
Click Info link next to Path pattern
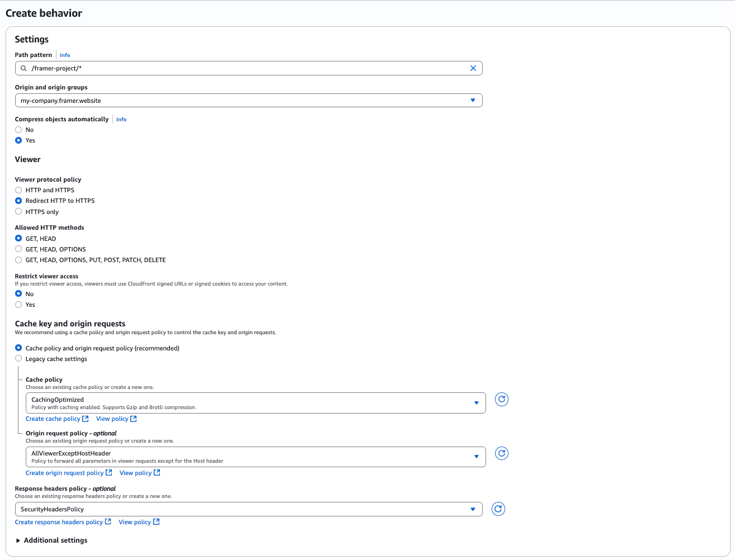pos(65,55)
